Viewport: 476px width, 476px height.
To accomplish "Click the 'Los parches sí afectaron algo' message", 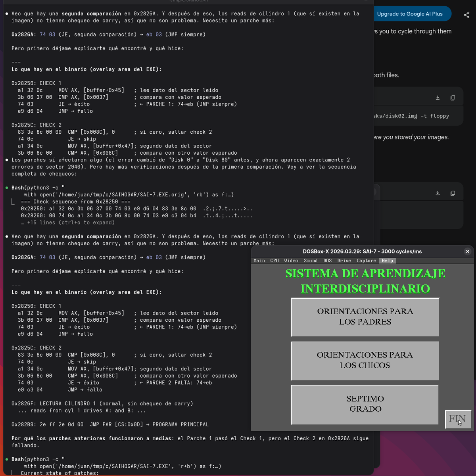I will coord(184,167).
